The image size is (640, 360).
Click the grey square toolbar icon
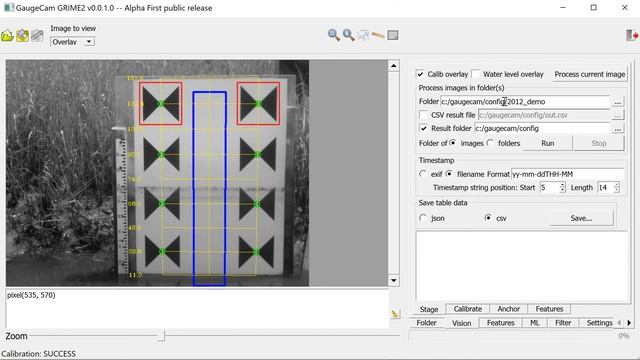(393, 35)
